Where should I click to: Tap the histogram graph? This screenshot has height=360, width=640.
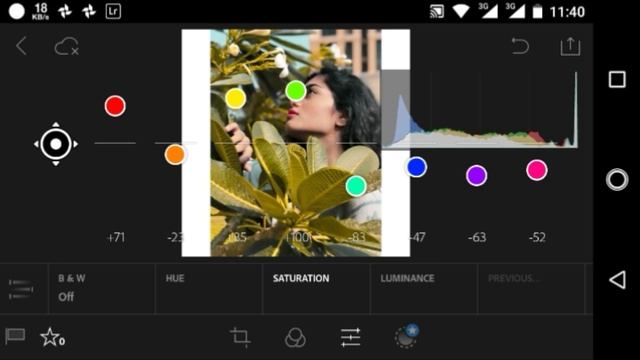(x=480, y=109)
